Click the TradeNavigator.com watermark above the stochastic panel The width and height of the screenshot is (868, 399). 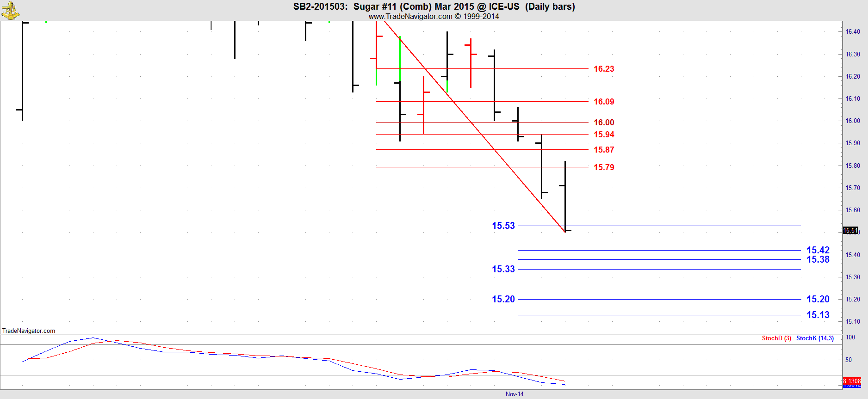click(29, 331)
